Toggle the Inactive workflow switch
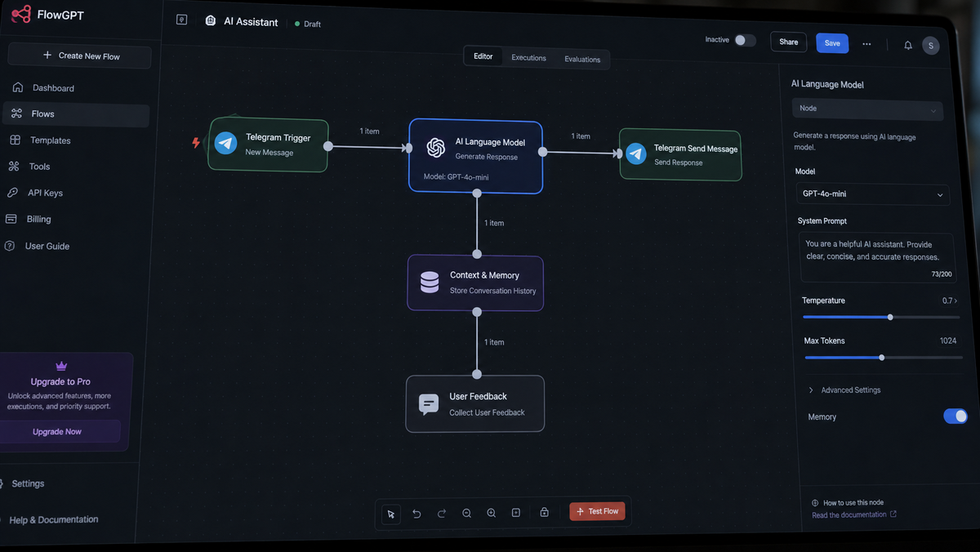The height and width of the screenshot is (552, 980). point(745,40)
